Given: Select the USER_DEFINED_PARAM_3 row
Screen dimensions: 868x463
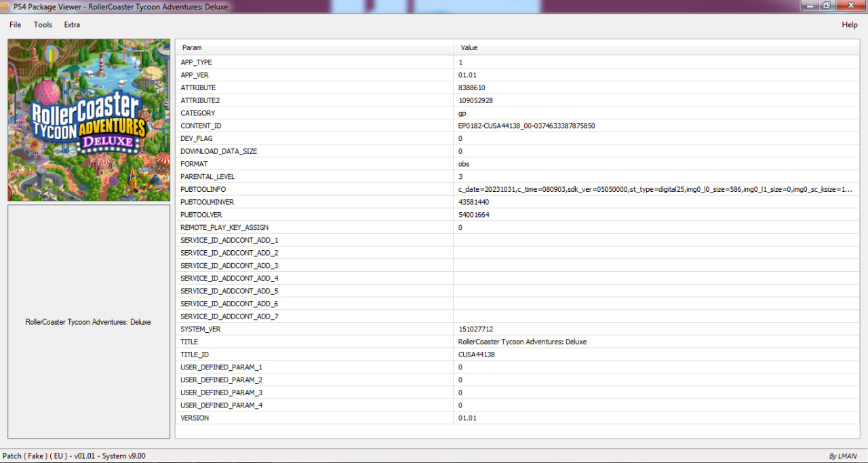Looking at the screenshot, I should [518, 392].
